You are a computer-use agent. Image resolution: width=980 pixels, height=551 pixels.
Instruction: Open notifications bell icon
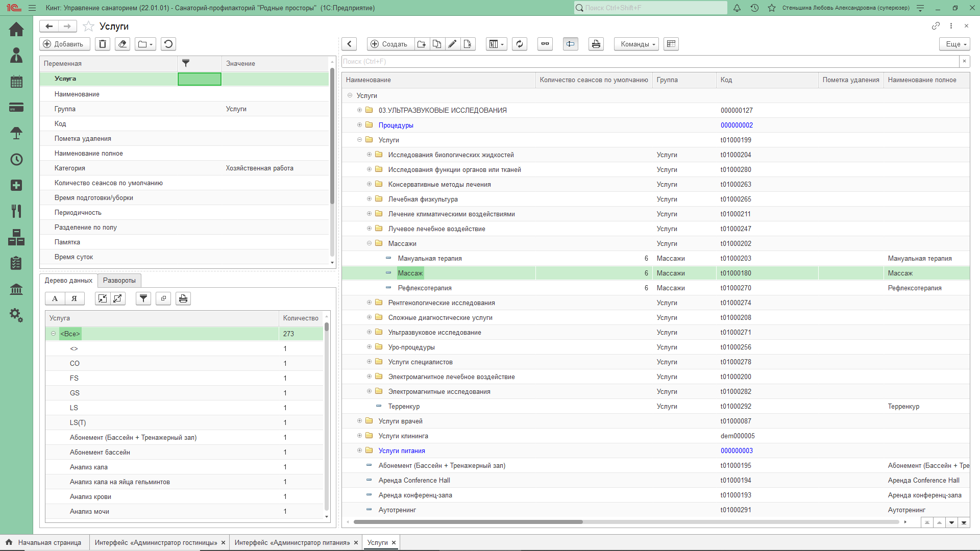pyautogui.click(x=737, y=8)
